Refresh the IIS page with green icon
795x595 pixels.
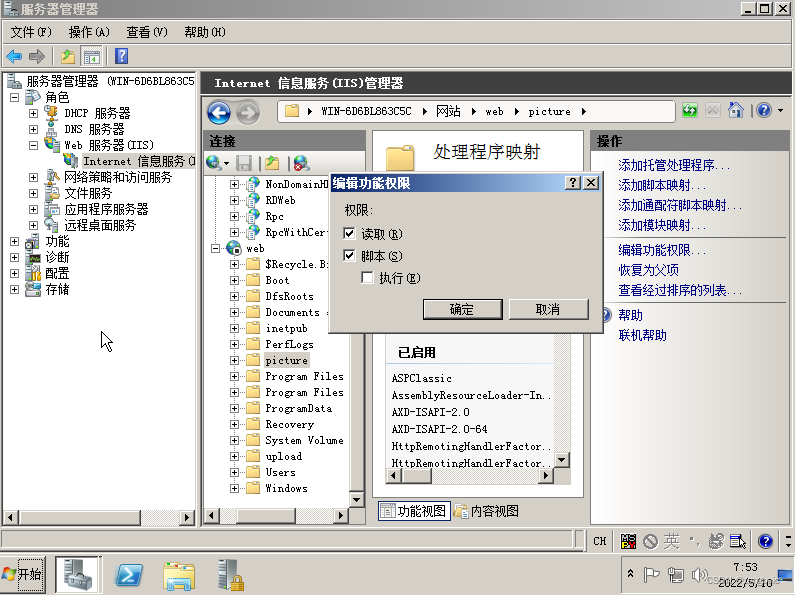point(690,110)
